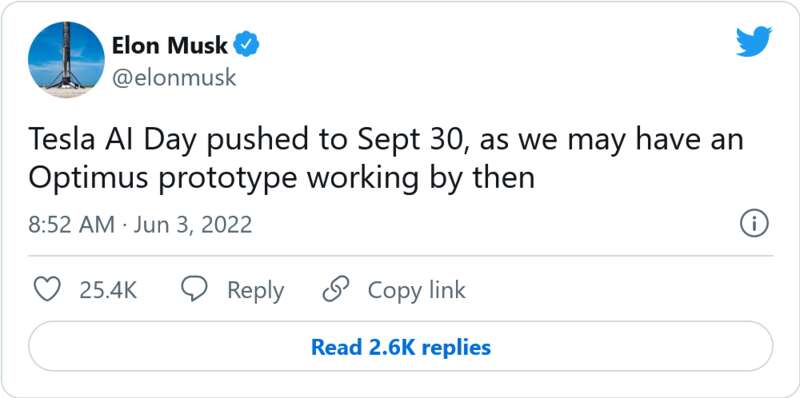Image resolution: width=800 pixels, height=398 pixels.
Task: Click the Jun 3, 2022 date
Action: (x=193, y=225)
